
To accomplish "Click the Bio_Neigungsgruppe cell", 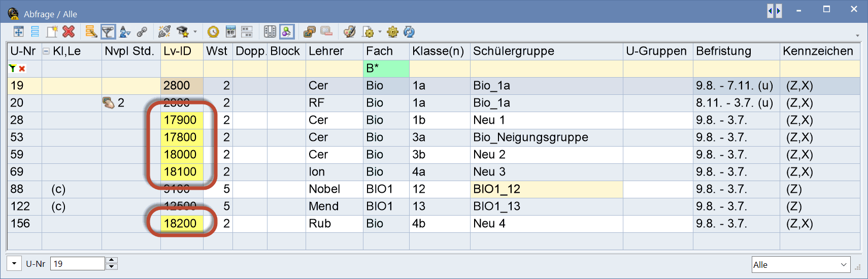I will click(x=530, y=137).
